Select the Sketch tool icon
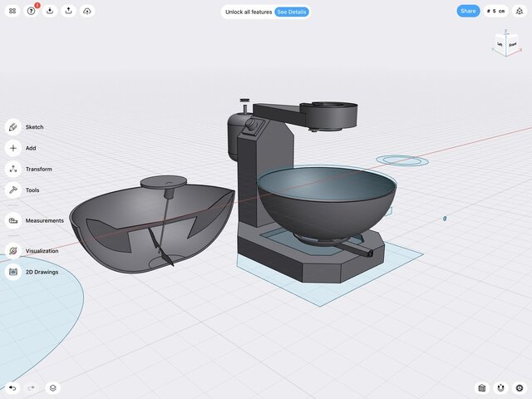 (13, 127)
